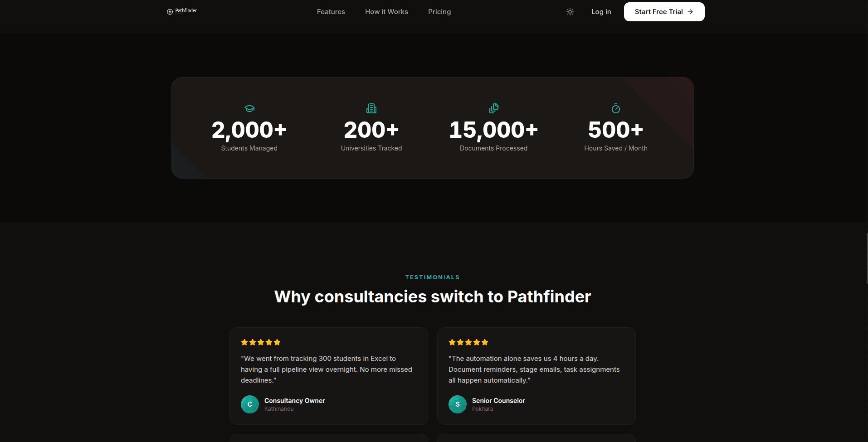Click the 200+ statistic number
Image resolution: width=868 pixels, height=442 pixels.
click(x=371, y=130)
